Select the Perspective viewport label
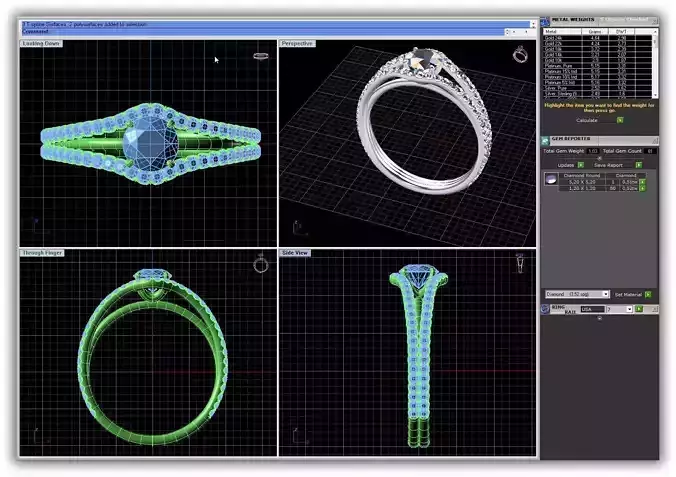This screenshot has height=477, width=676. pyautogui.click(x=297, y=44)
